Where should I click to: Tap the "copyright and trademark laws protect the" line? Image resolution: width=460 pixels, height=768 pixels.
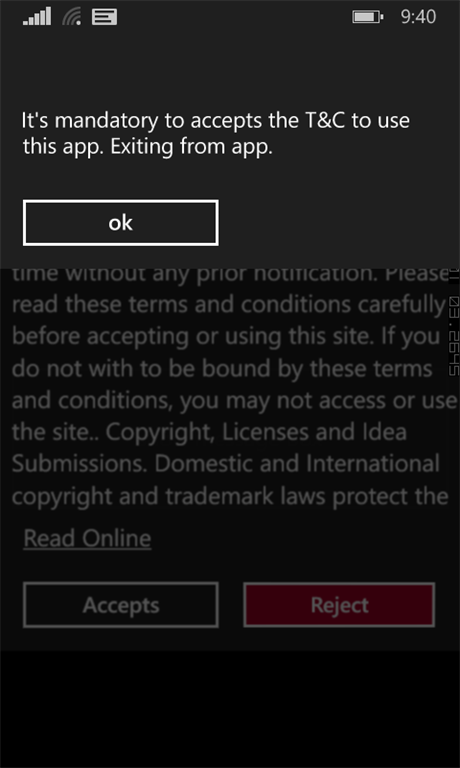coord(230,497)
